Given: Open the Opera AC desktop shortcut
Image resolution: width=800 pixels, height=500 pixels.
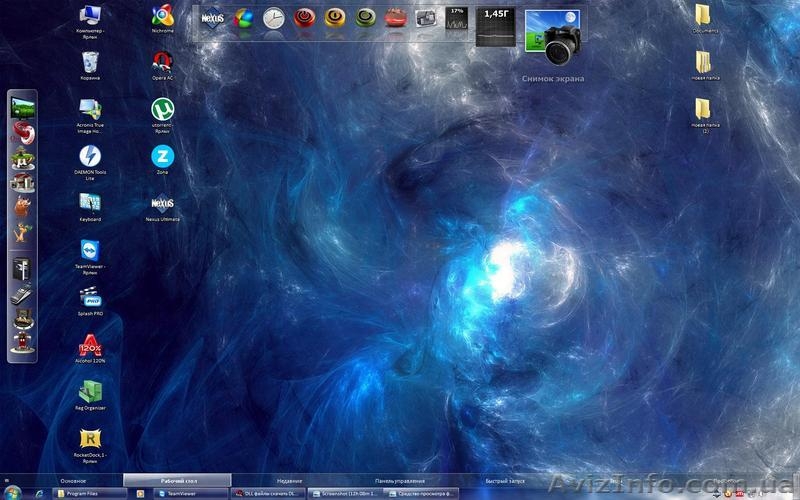Looking at the screenshot, I should [x=162, y=61].
